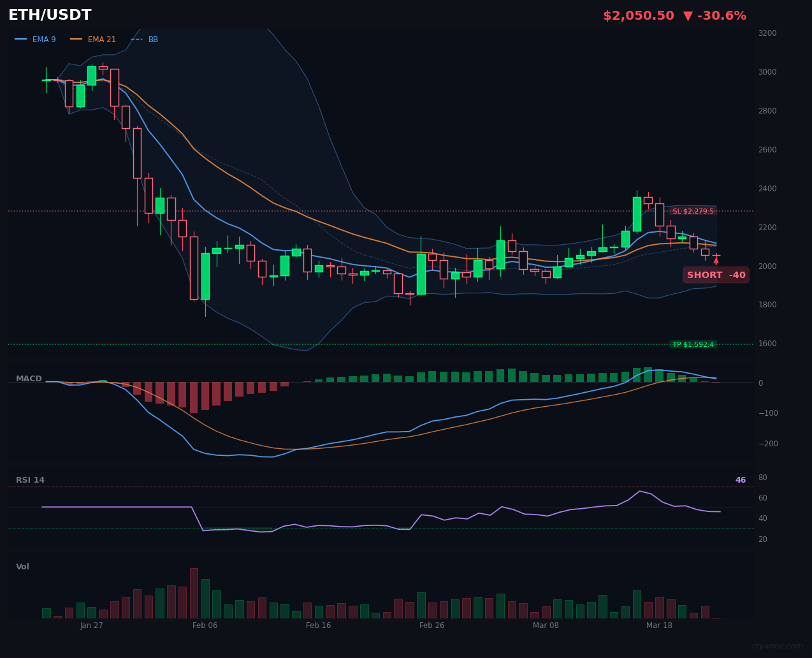The height and width of the screenshot is (658, 812).
Task: Click the blue EMA 9 legend line
Action: pos(21,40)
